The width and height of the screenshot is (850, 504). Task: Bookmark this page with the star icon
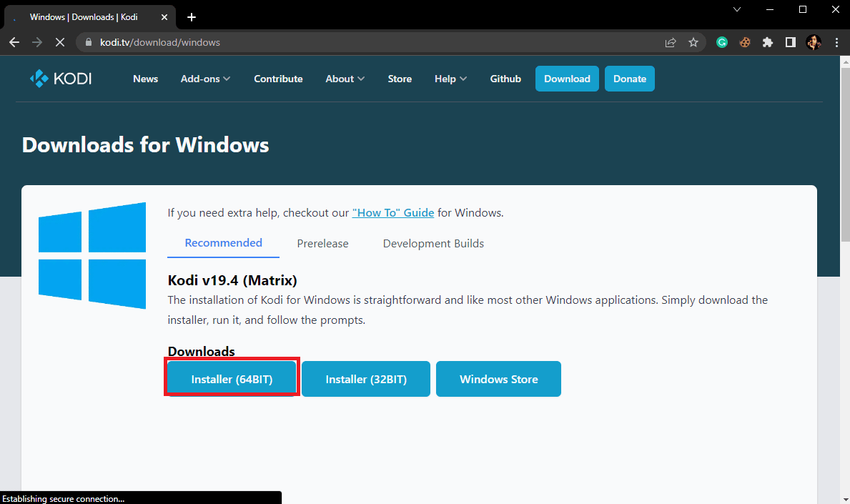pyautogui.click(x=693, y=42)
